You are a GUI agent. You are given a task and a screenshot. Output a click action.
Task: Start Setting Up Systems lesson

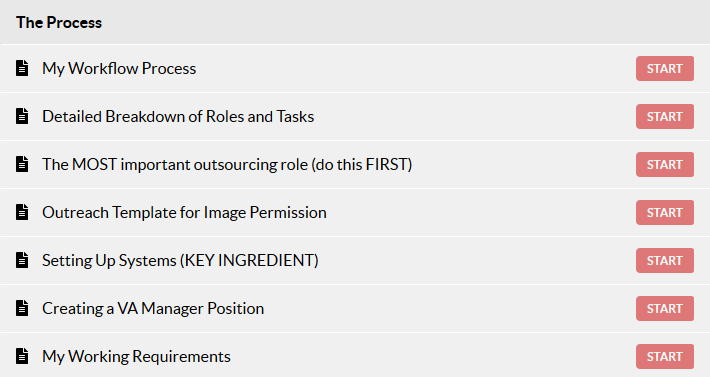664,260
